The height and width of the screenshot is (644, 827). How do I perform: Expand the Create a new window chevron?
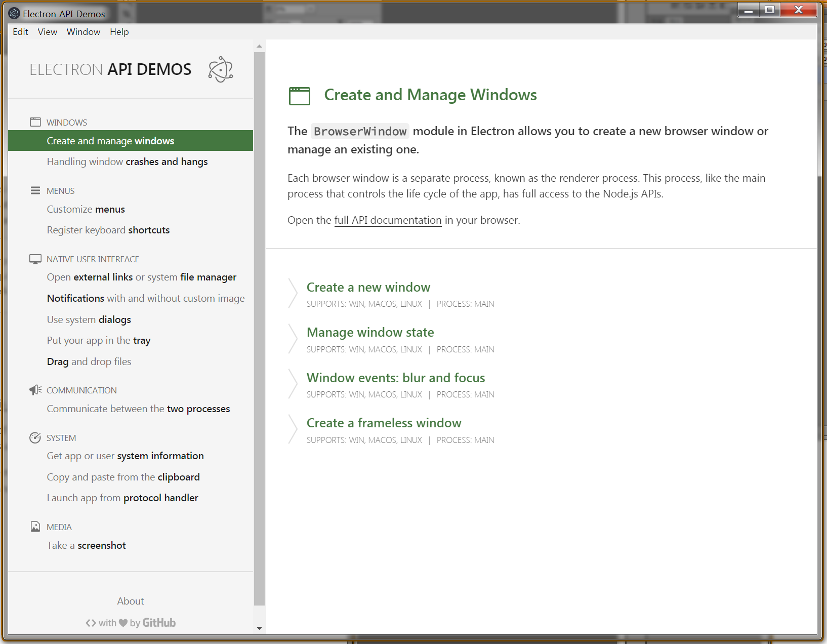(x=293, y=293)
